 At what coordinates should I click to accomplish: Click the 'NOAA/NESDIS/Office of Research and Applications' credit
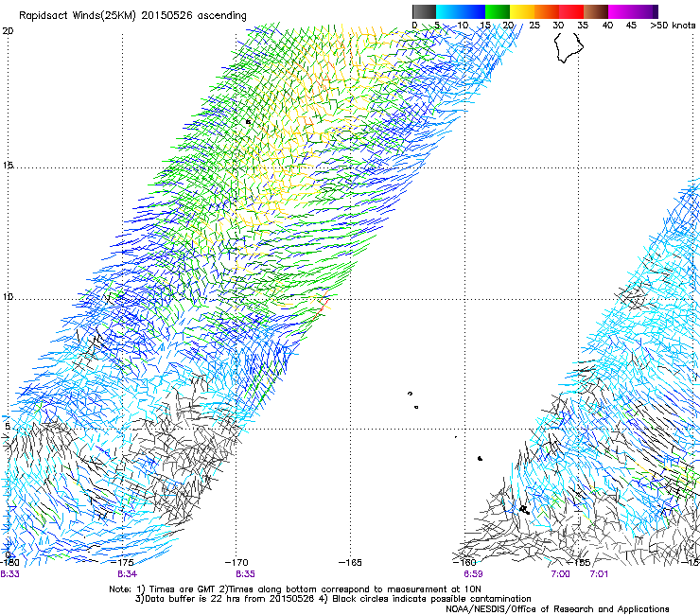tap(557, 609)
